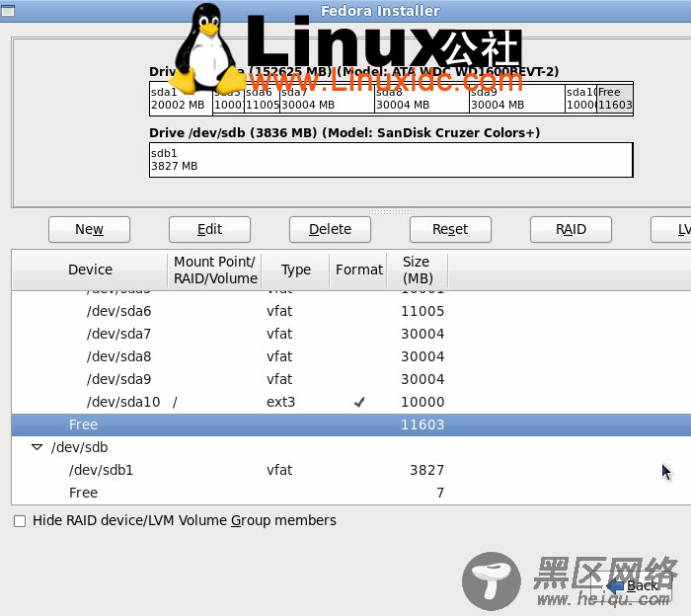Click the window menu icon in title bar

tap(8, 11)
